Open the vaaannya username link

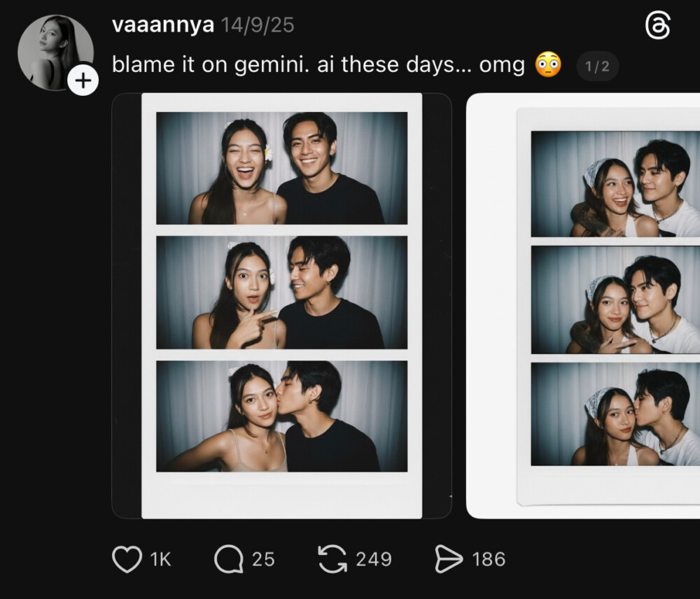point(162,25)
